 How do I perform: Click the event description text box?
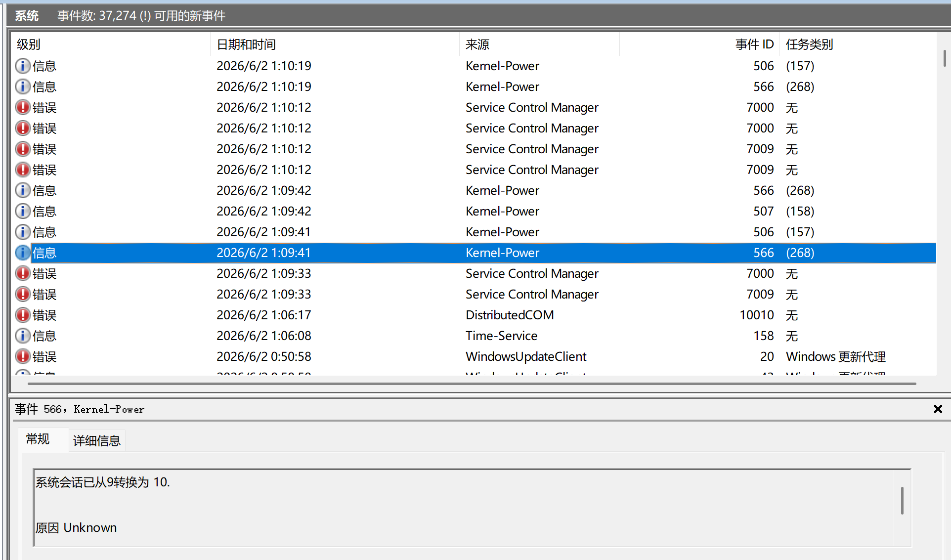coord(472,508)
